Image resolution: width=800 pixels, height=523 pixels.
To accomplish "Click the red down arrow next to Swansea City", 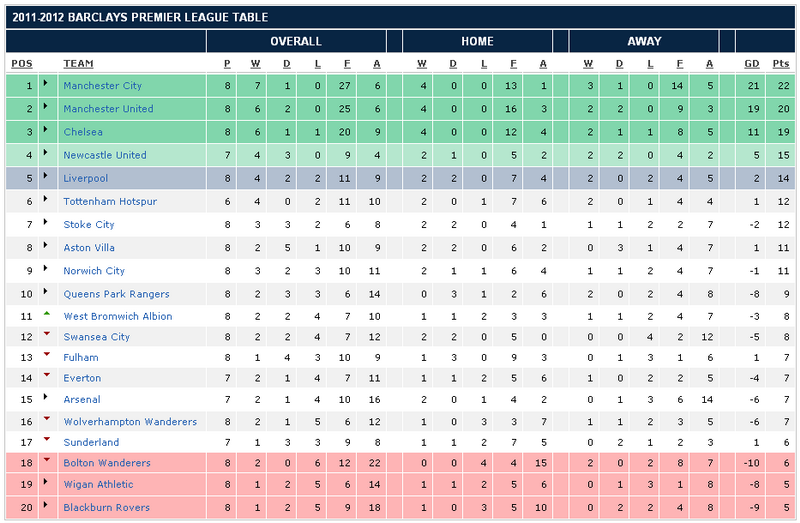I will pyautogui.click(x=46, y=335).
